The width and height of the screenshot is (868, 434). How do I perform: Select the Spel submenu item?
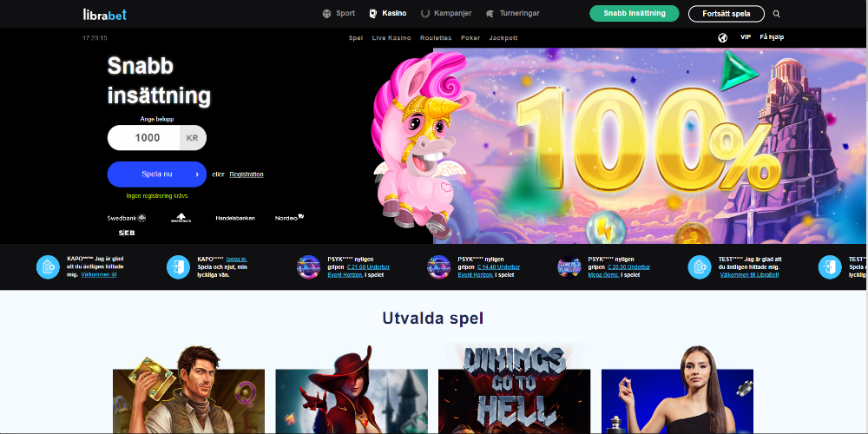356,38
